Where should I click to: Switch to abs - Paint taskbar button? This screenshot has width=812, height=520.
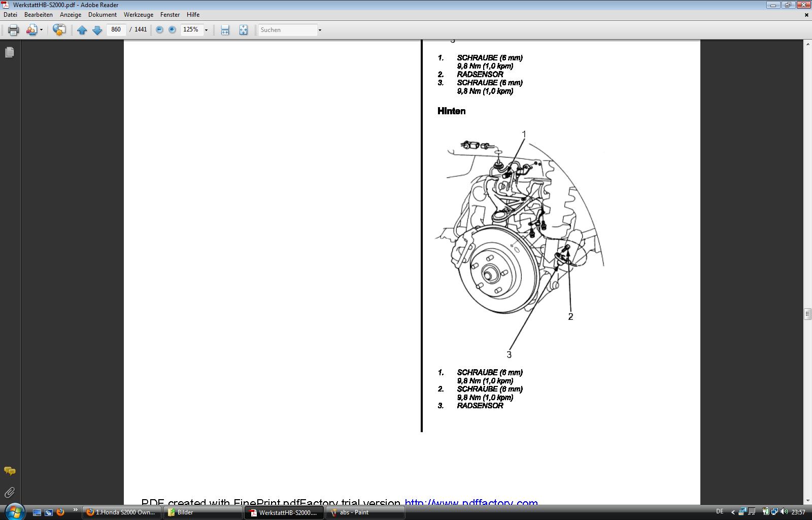pyautogui.click(x=365, y=512)
